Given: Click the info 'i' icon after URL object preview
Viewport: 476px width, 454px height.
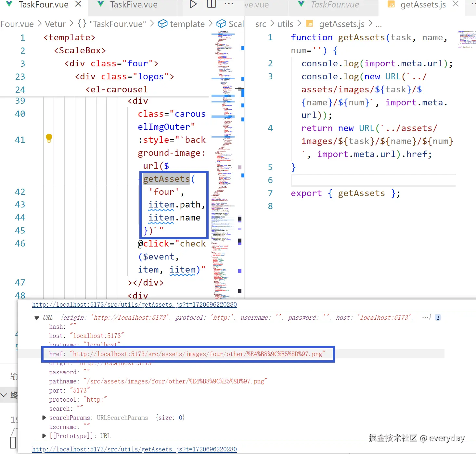Looking at the screenshot, I should (x=438, y=318).
